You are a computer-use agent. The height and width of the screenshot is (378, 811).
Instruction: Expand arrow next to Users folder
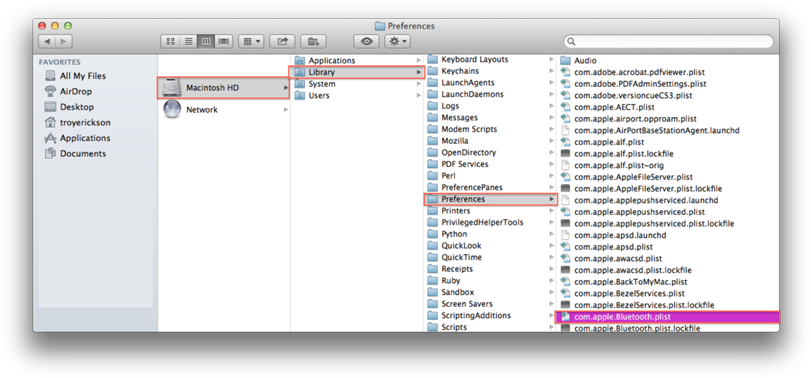click(418, 96)
